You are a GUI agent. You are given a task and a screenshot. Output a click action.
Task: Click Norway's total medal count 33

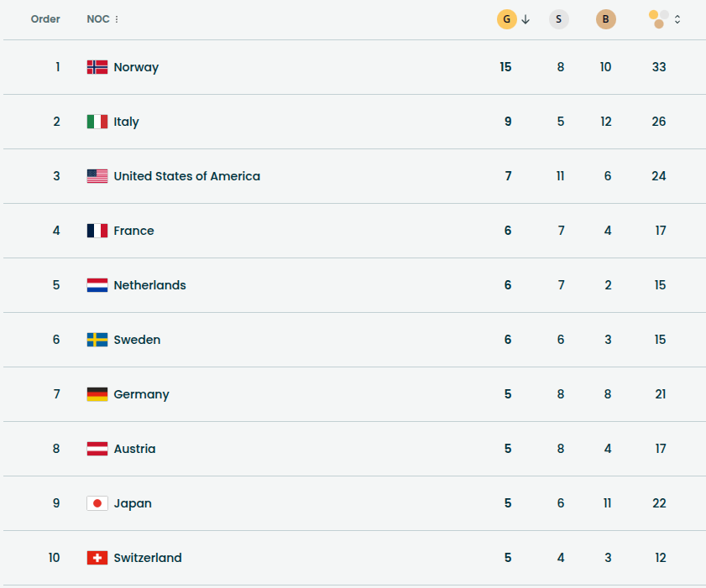coord(659,67)
